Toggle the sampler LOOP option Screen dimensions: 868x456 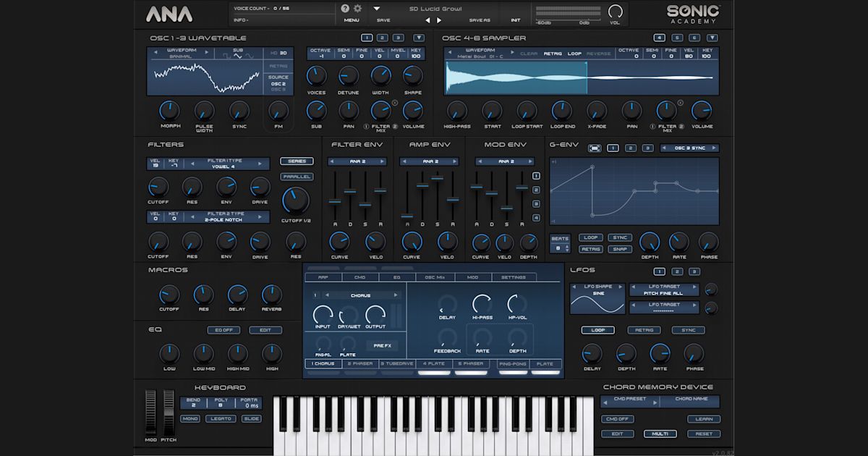574,54
